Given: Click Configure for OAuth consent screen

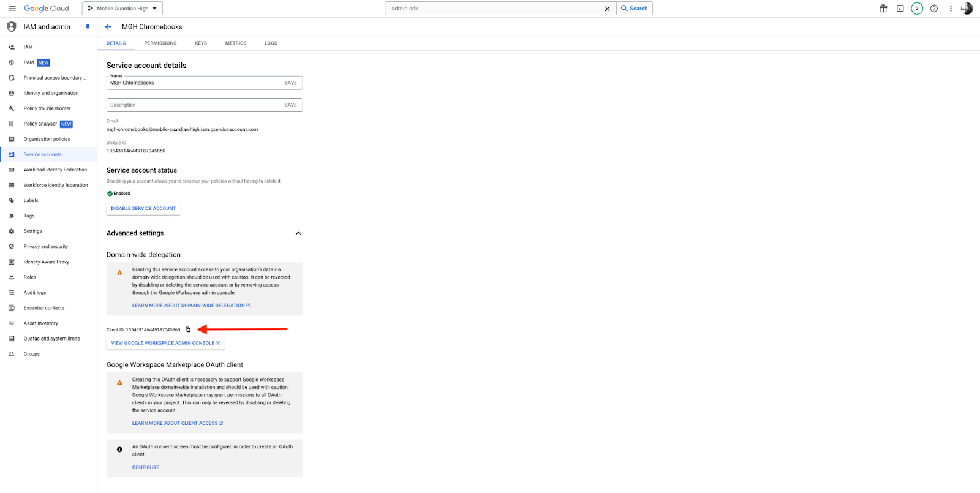Looking at the screenshot, I should coord(146,467).
